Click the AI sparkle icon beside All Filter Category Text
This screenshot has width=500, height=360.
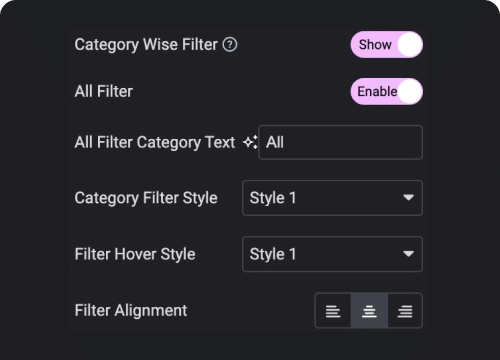click(x=250, y=142)
